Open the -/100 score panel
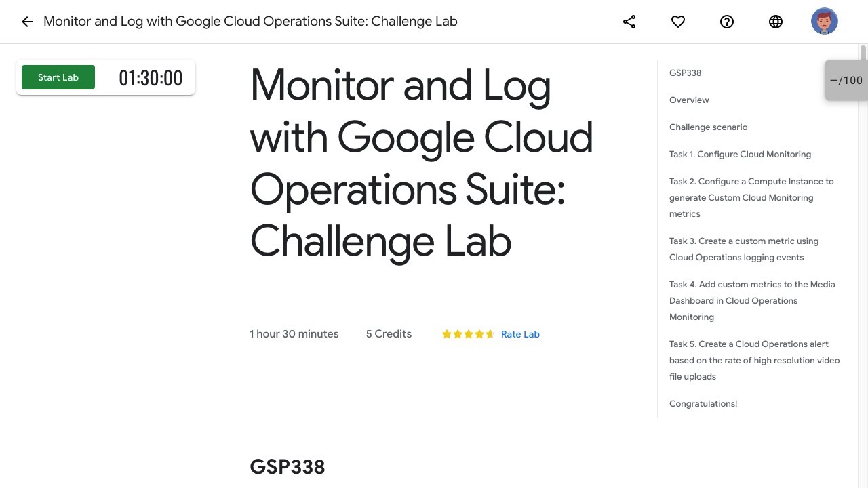The image size is (868, 488). (x=846, y=80)
